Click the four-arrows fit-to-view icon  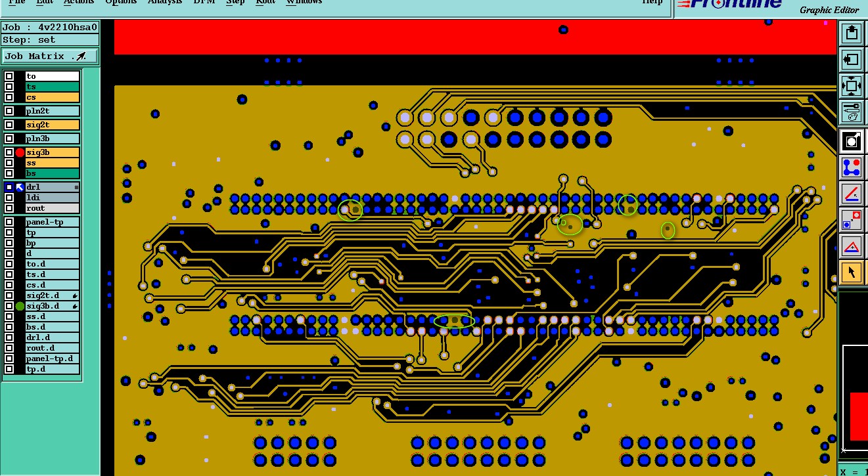[852, 86]
